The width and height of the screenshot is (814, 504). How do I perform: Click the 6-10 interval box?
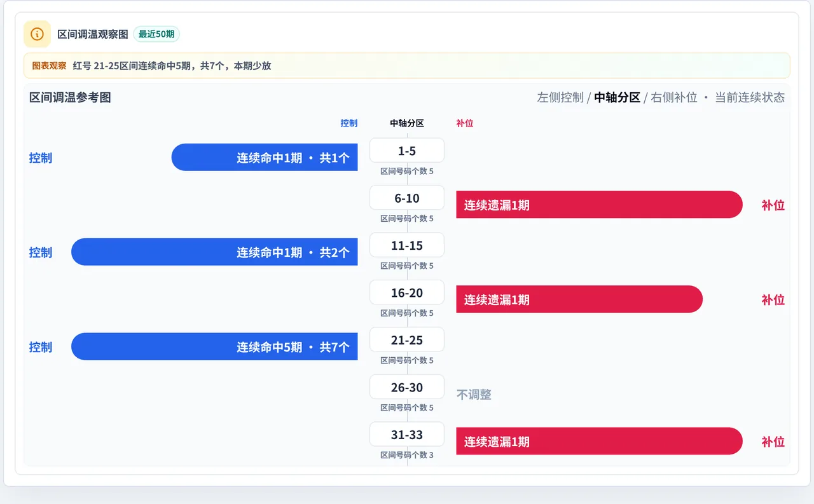(x=407, y=198)
